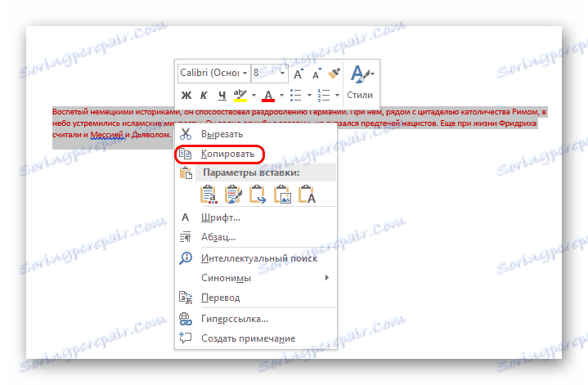Open the font size dropdown arrow
Viewport: 588px width, 385px height.
[x=283, y=73]
